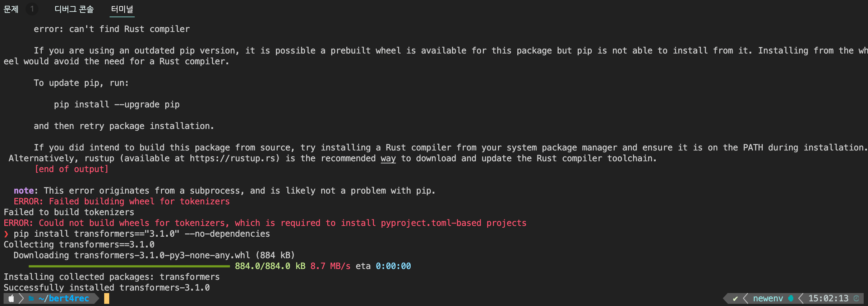The width and height of the screenshot is (868, 306).
Task: Click the chevron separator left of newenv
Action: point(745,298)
